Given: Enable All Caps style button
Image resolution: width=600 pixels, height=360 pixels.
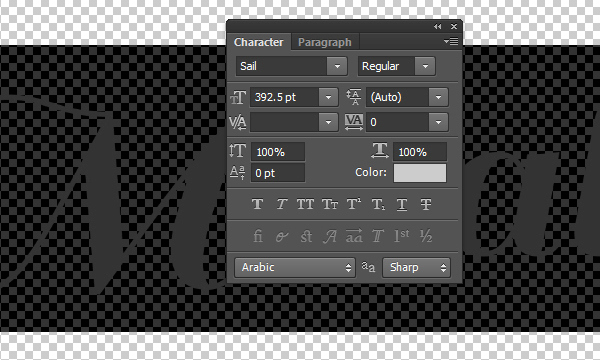Looking at the screenshot, I should [305, 204].
